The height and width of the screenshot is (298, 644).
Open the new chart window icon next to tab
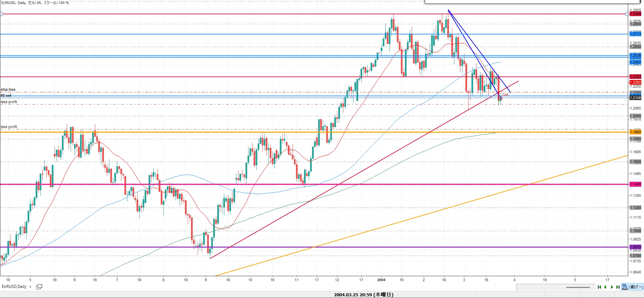[39, 287]
